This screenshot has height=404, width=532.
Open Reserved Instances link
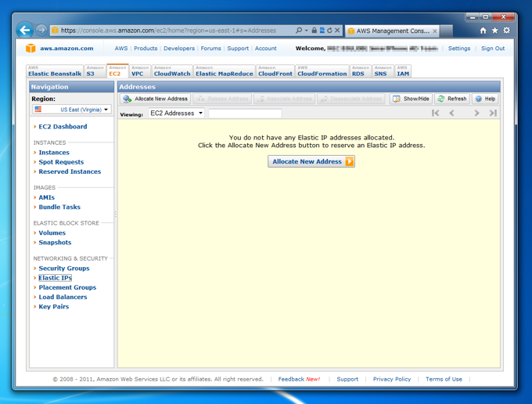[x=70, y=171]
